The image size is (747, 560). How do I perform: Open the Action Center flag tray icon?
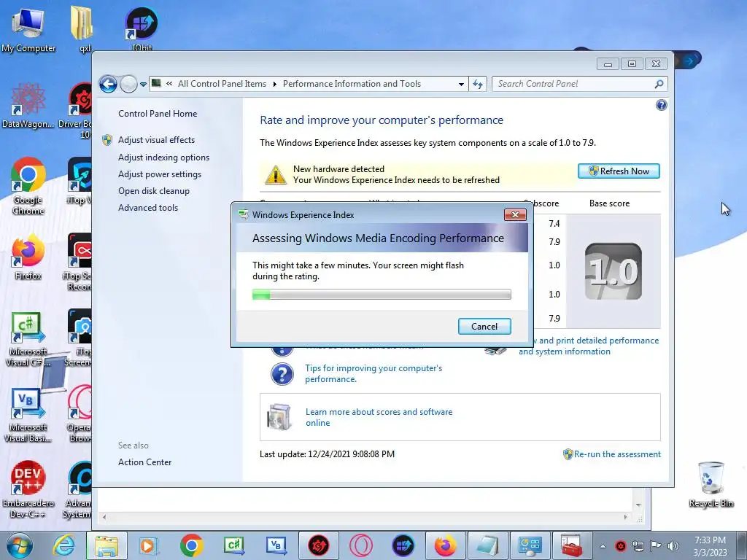656,546
